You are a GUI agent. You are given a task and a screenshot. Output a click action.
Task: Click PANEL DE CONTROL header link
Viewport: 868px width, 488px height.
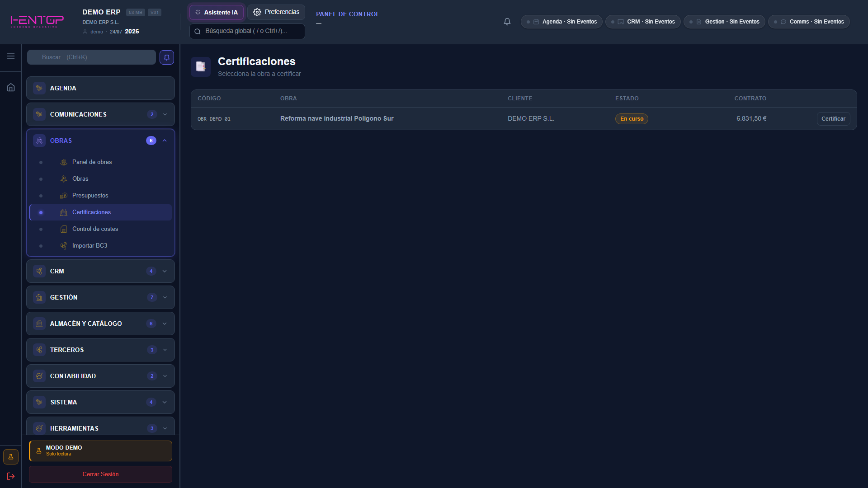pyautogui.click(x=348, y=14)
